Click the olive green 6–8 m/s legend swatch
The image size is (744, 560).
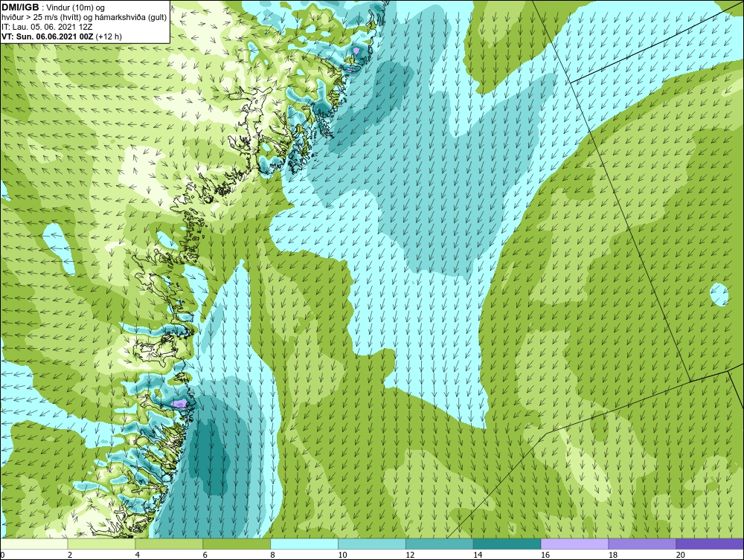coord(237,544)
